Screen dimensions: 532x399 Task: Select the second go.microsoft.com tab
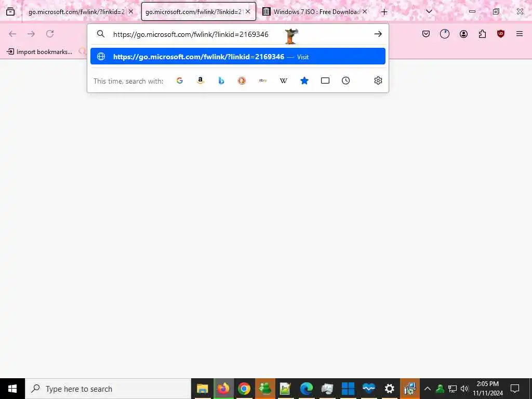[x=198, y=11]
